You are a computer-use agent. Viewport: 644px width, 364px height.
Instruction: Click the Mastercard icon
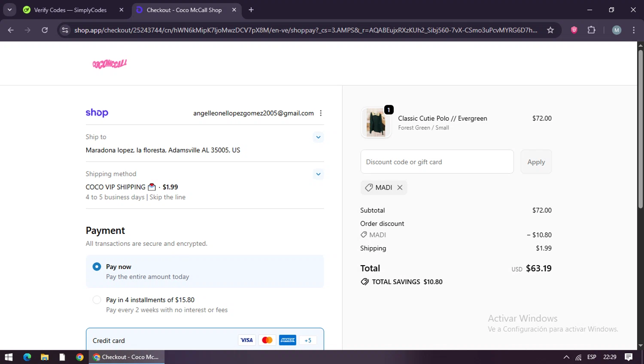pos(267,340)
